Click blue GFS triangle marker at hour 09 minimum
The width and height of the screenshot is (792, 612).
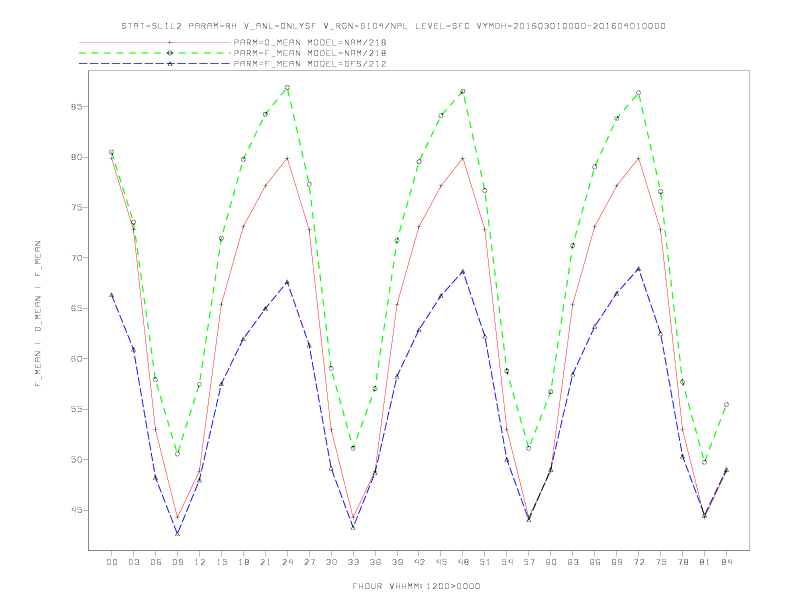coord(177,533)
